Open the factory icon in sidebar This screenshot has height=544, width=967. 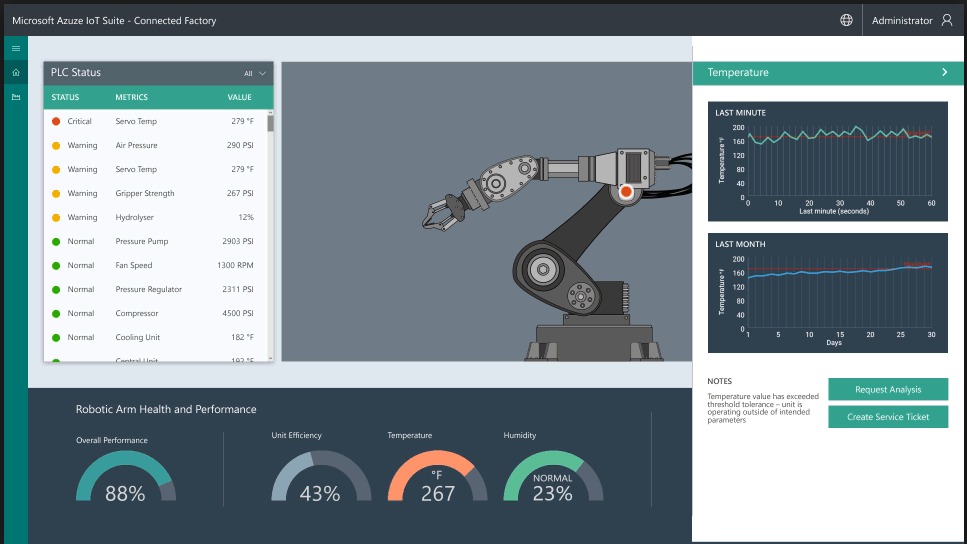pos(16,97)
